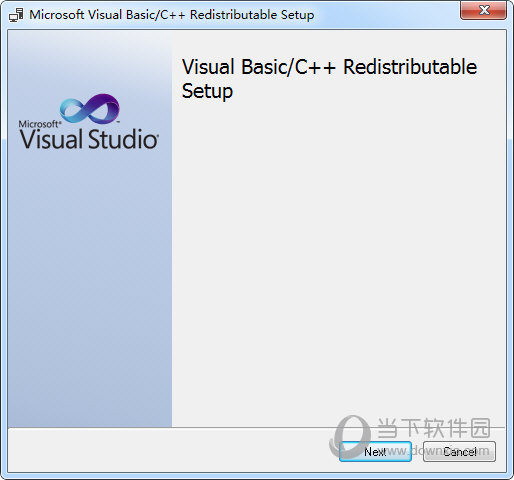Click the "Microsoft Visual Basic/C++ Redistributable Setup" window title
Screen dimensions: 514x480
(172, 15)
